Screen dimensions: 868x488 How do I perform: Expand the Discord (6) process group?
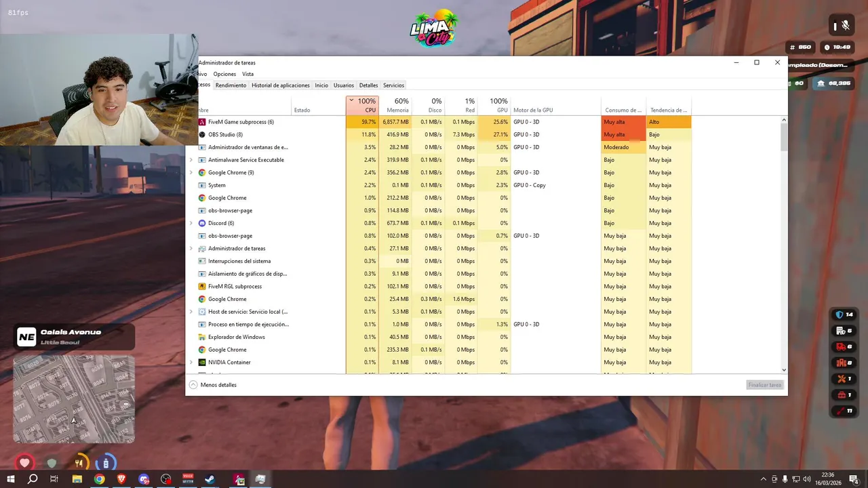pos(191,223)
